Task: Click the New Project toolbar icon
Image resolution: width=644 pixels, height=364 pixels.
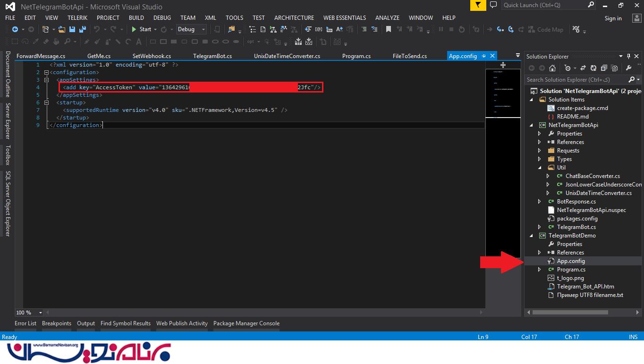Action: click(45, 29)
